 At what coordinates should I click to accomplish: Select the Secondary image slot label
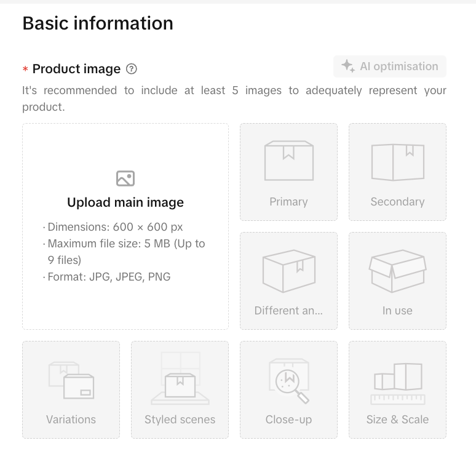397,202
